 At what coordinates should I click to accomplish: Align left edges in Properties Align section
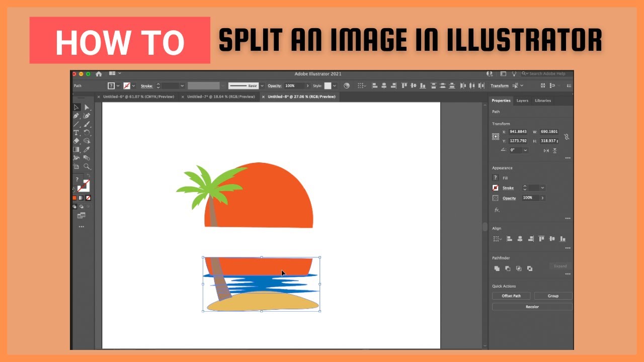[x=509, y=239]
